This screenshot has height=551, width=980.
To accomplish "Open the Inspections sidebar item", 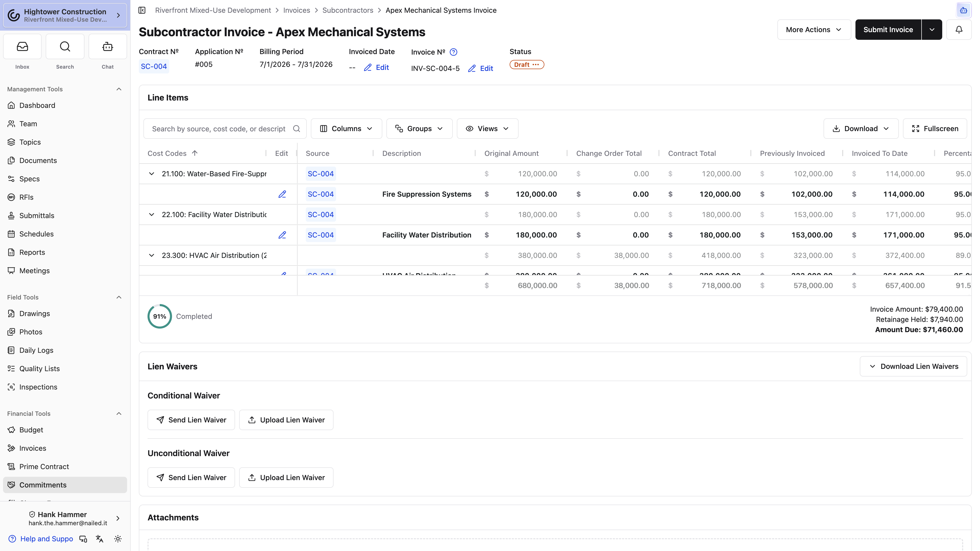I will tap(65, 387).
